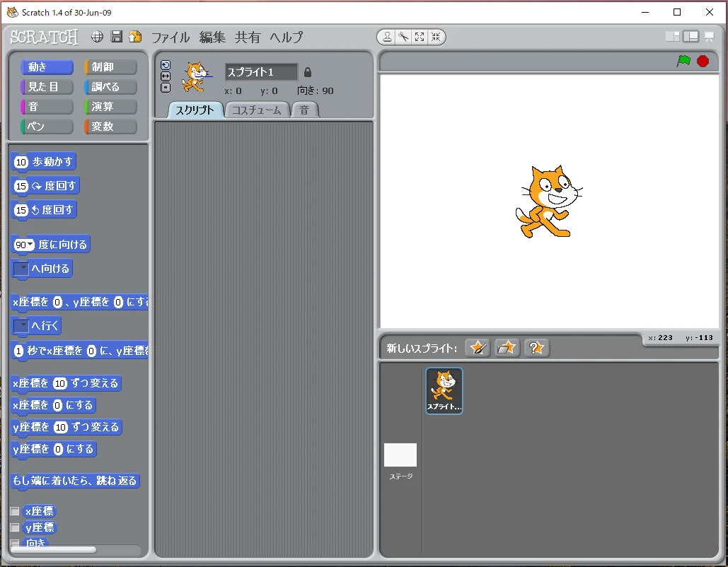The height and width of the screenshot is (567, 728).
Task: Switch to the コスチューム tab
Action: click(257, 110)
